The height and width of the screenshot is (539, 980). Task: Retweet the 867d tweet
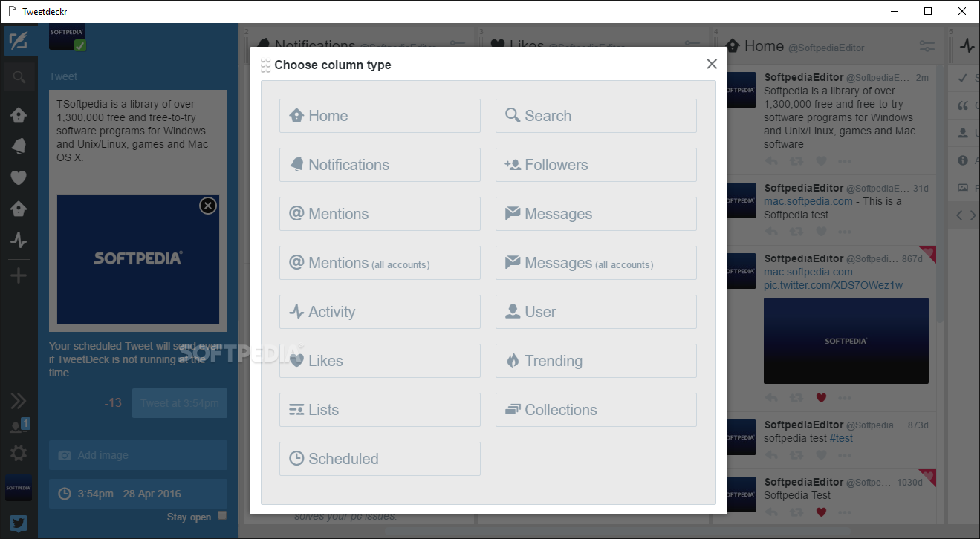click(796, 398)
